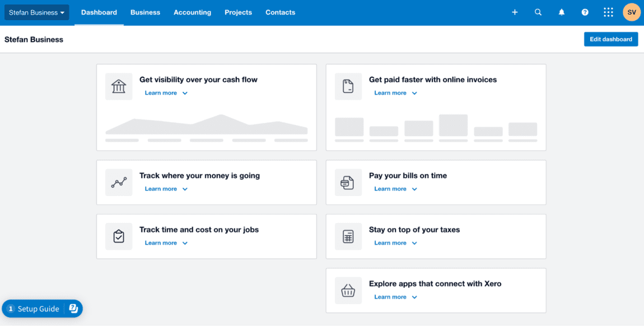The image size is (644, 326).
Task: Expand Learn more under cash flow
Action: 166,93
